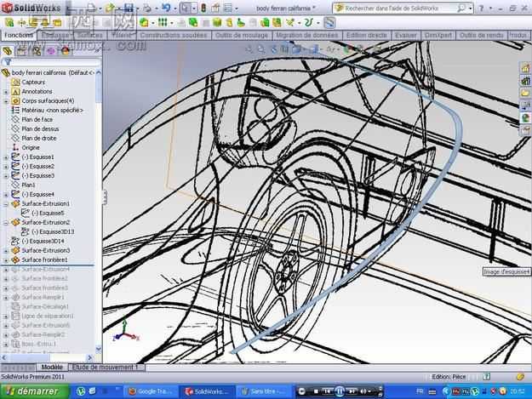
Task: Switch to the Google Tra... Firefox taskbar window
Action: pos(151,391)
